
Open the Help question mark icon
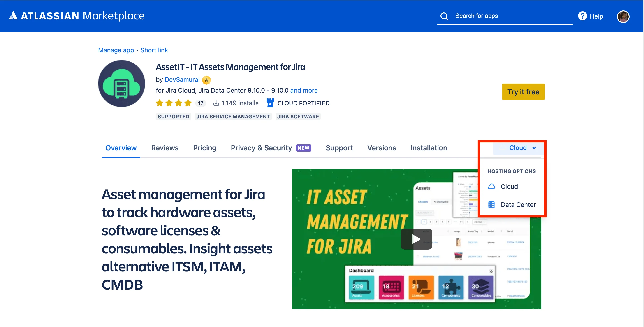coord(582,16)
